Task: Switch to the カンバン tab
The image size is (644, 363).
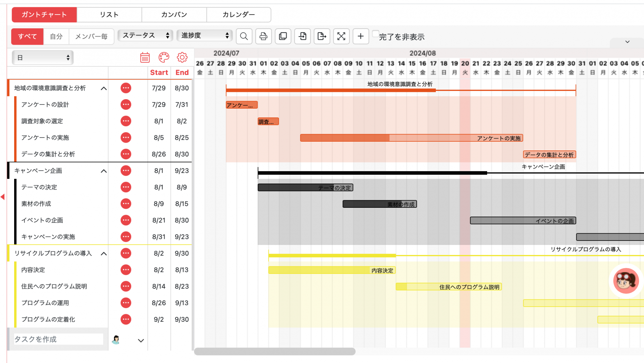Action: 174,14
